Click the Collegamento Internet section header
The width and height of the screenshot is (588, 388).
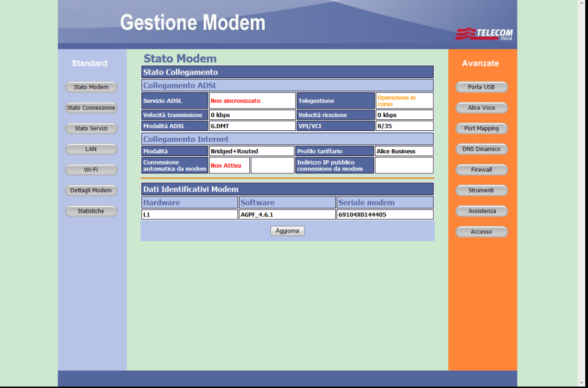click(x=287, y=139)
